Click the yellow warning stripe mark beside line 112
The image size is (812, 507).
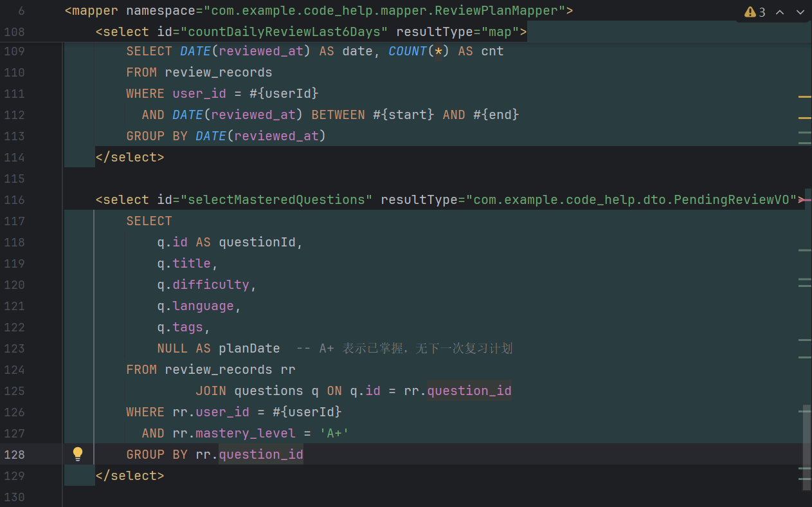(804, 118)
